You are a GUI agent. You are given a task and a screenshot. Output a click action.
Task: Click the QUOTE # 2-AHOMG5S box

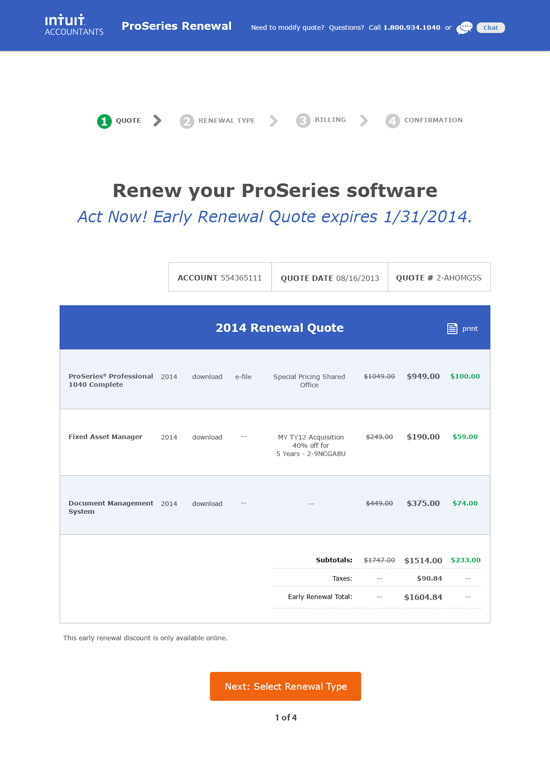pyautogui.click(x=439, y=277)
